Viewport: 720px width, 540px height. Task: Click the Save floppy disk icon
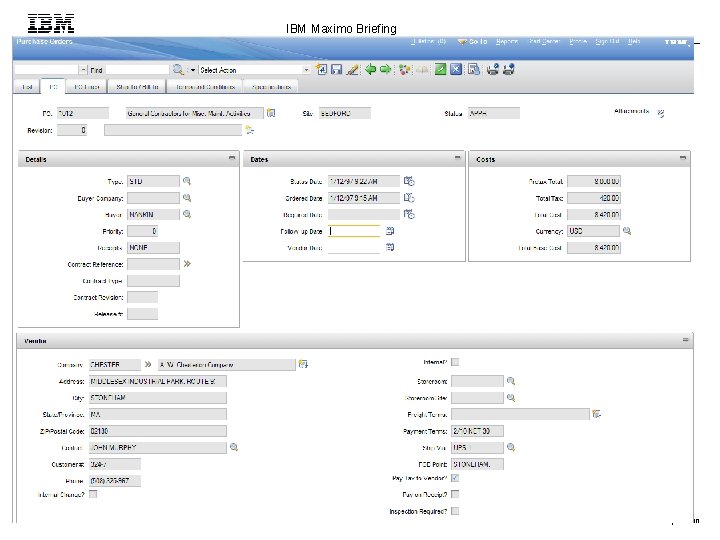click(x=337, y=70)
